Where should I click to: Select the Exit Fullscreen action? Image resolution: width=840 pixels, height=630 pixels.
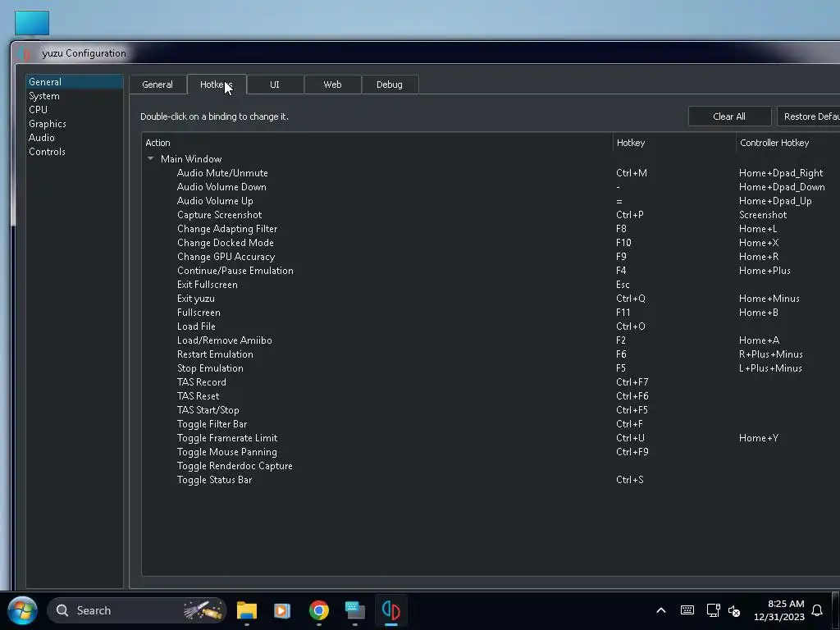click(208, 284)
